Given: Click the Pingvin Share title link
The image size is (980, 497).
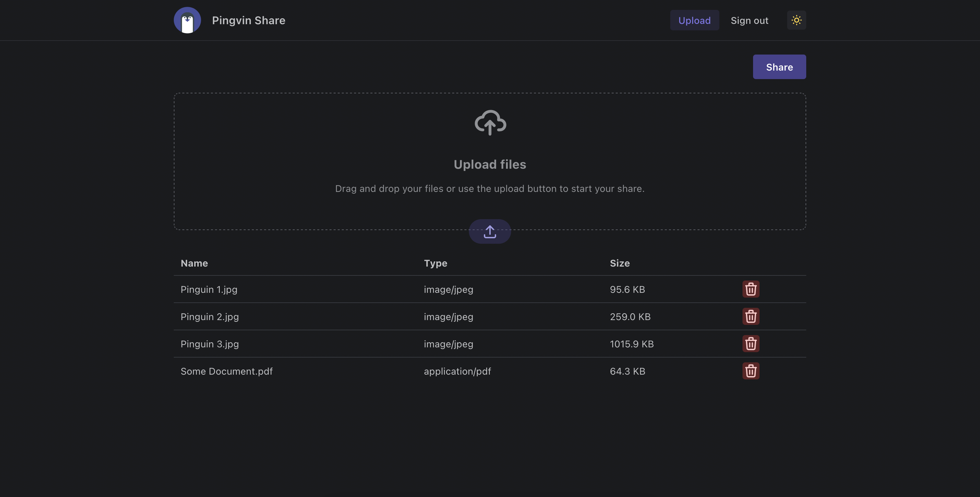Looking at the screenshot, I should (x=248, y=20).
